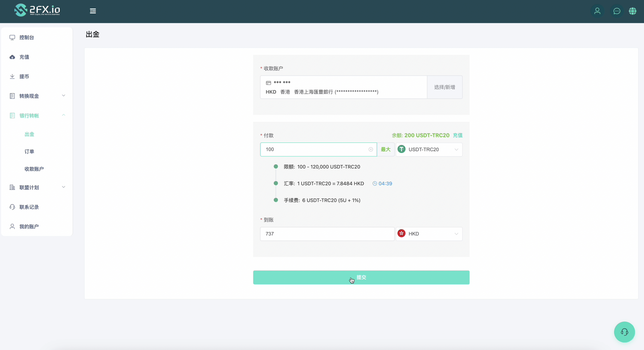Go to 控制台 in the sidebar
The image size is (644, 350).
27,37
